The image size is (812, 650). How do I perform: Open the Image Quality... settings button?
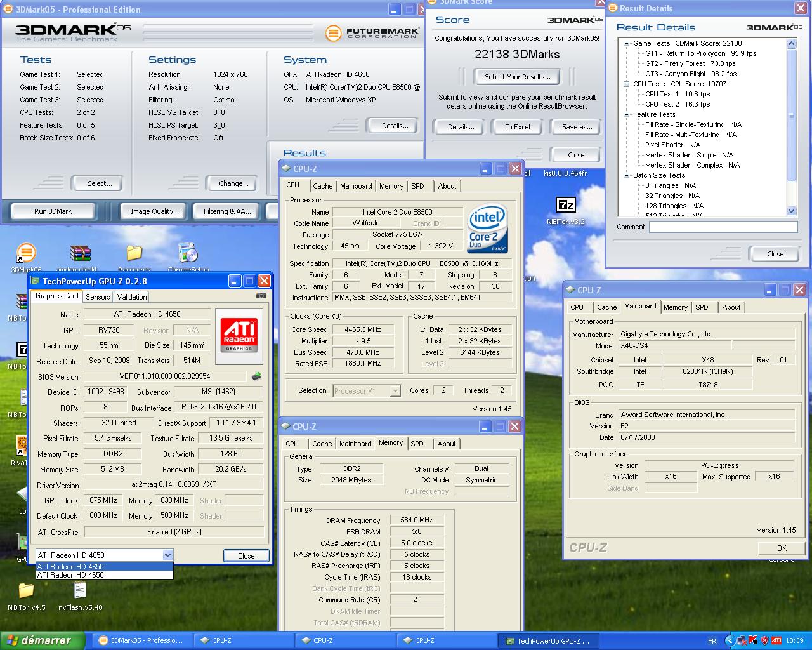pyautogui.click(x=154, y=211)
